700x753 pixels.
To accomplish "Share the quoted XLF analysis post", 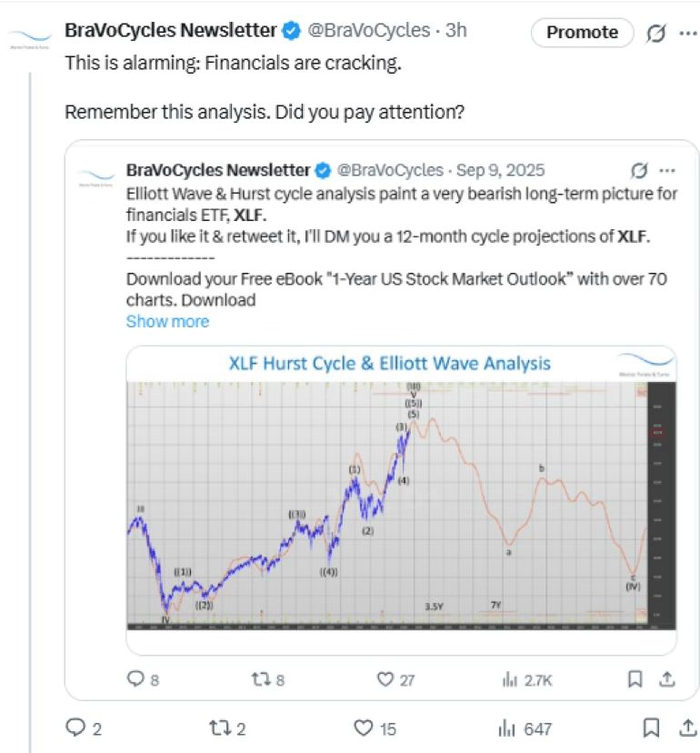I will (x=666, y=678).
